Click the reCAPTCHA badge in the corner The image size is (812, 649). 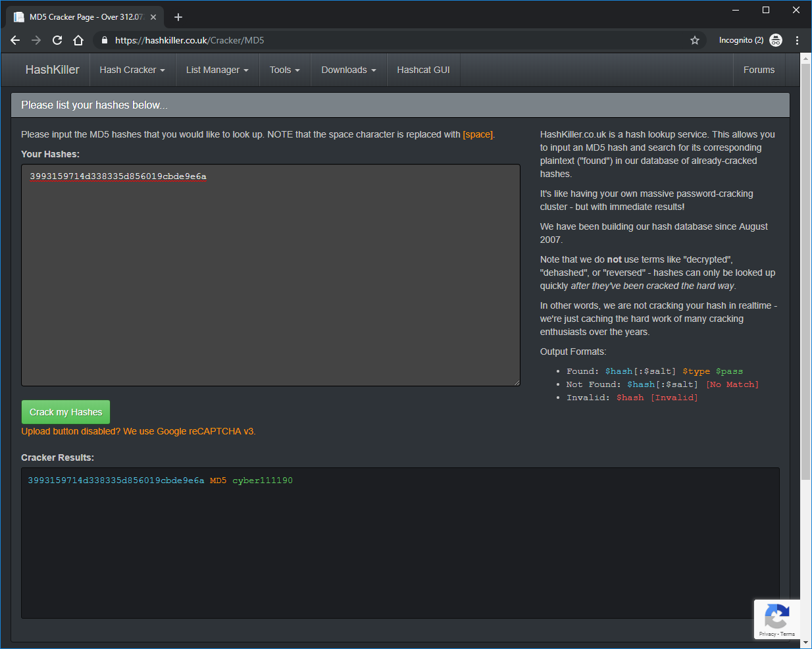pos(777,619)
